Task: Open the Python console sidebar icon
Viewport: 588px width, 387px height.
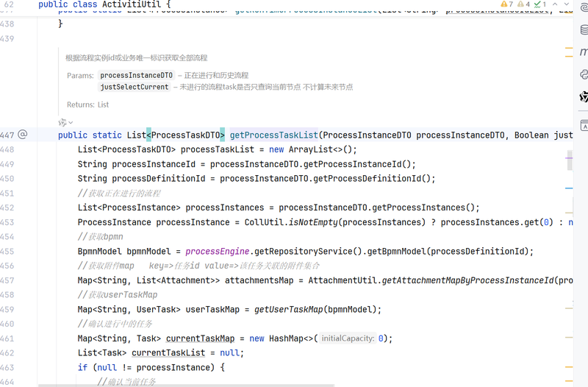Action: coord(584,74)
